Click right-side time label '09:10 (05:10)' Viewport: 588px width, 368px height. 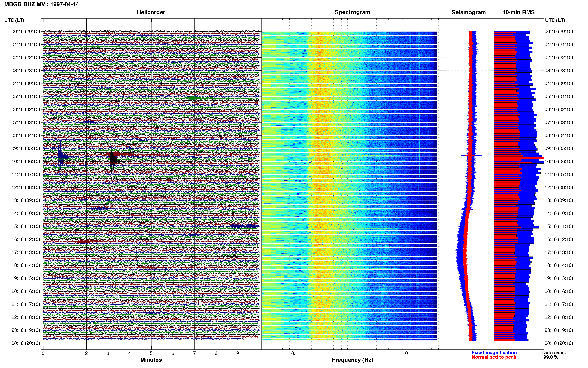point(559,148)
